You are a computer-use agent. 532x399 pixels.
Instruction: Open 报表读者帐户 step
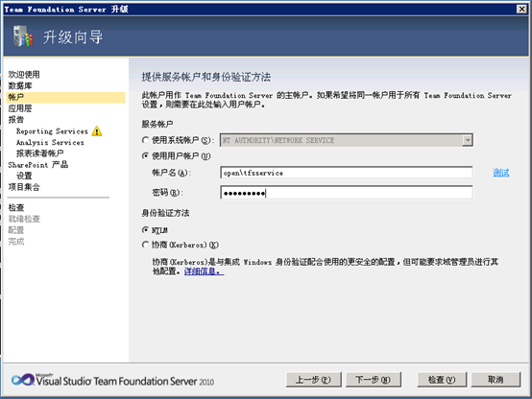click(x=39, y=153)
